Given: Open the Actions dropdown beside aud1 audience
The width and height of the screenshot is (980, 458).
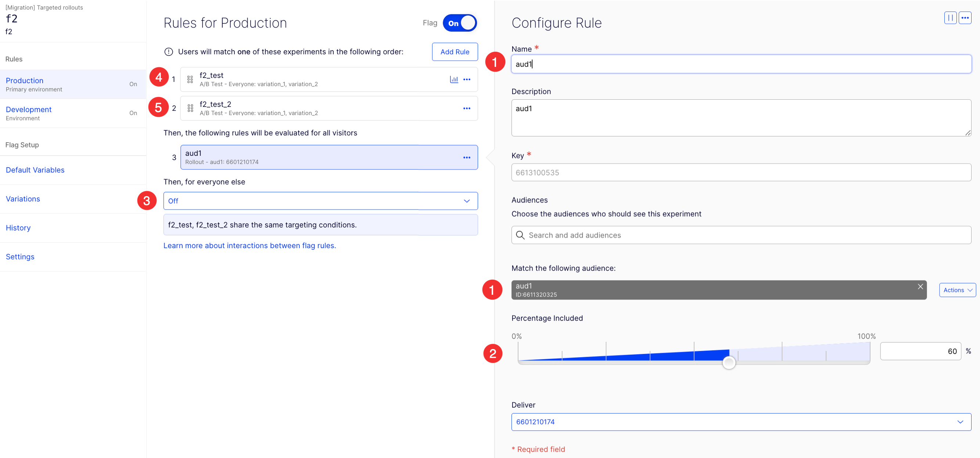Looking at the screenshot, I should click(x=957, y=290).
